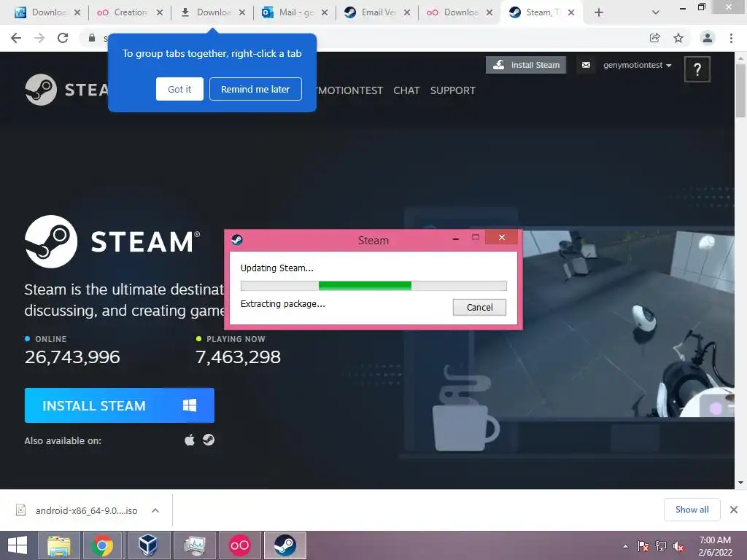747x560 pixels.
Task: Open the Steam help question mark
Action: (697, 69)
